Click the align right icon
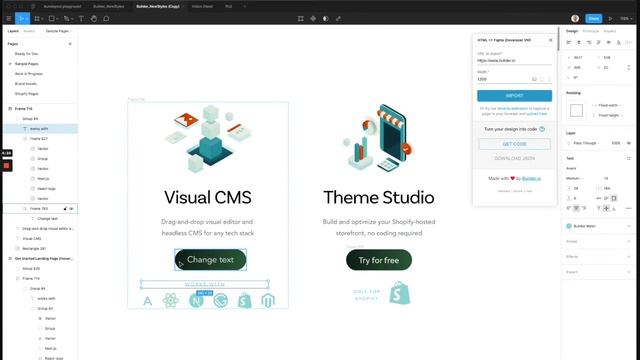The image size is (640, 360). pos(589,42)
